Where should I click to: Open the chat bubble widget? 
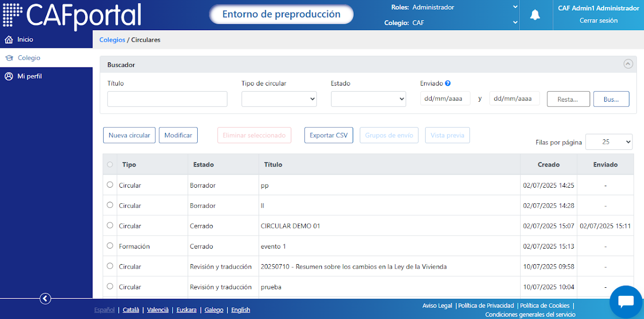pos(626,301)
